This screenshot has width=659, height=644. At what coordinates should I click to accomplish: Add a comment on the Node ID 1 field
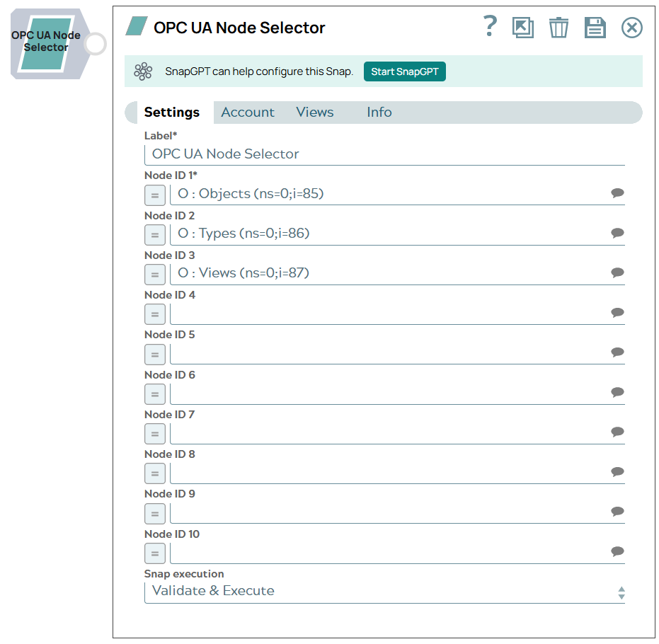[x=617, y=192]
